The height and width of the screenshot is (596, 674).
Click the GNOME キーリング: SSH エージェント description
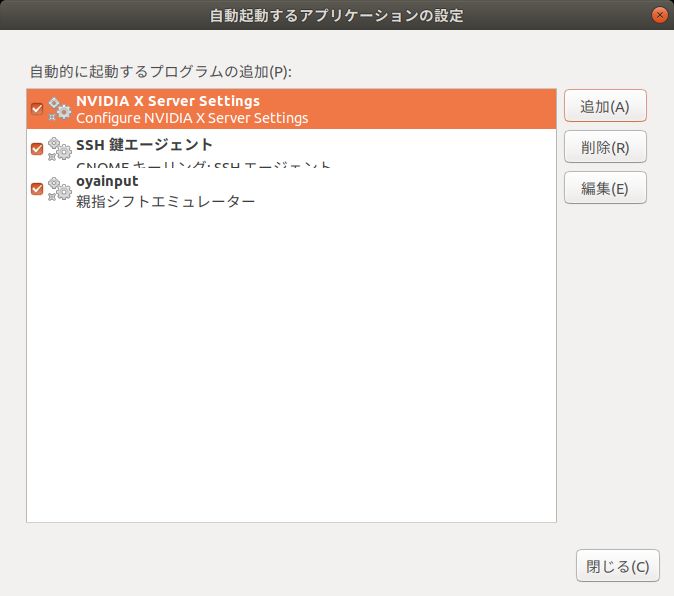click(203, 165)
